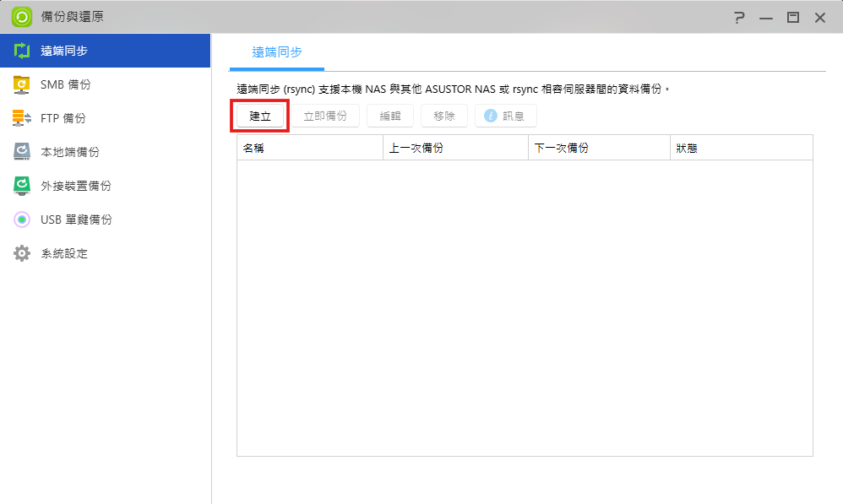This screenshot has width=843, height=504.
Task: Open help with the question mark icon
Action: [740, 17]
